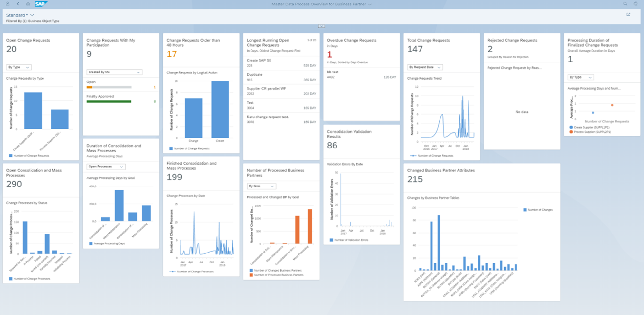Open the Open Processes dropdown
The width and height of the screenshot is (644, 315).
(x=105, y=167)
